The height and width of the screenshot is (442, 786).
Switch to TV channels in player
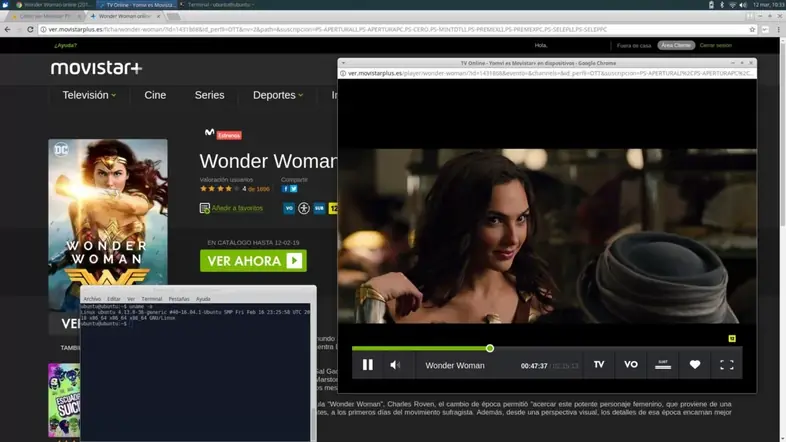(599, 364)
